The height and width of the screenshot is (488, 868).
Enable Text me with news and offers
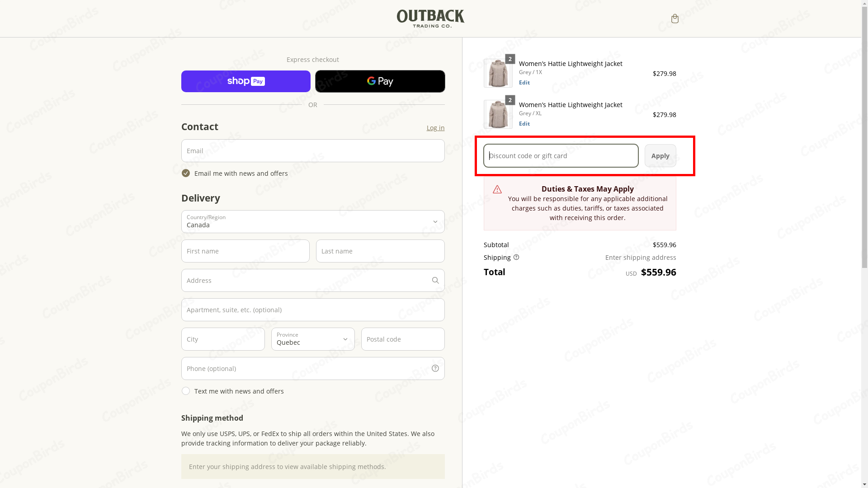click(x=185, y=391)
